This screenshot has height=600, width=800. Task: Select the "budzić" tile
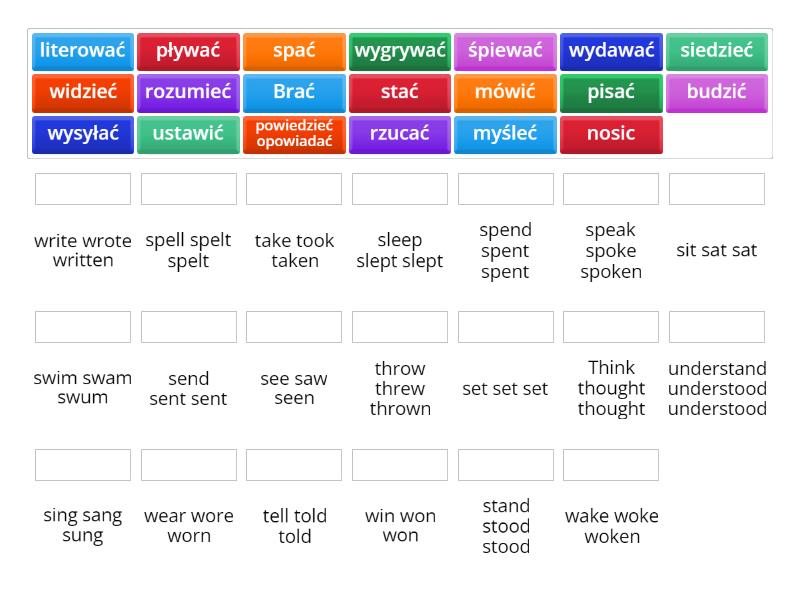717,92
